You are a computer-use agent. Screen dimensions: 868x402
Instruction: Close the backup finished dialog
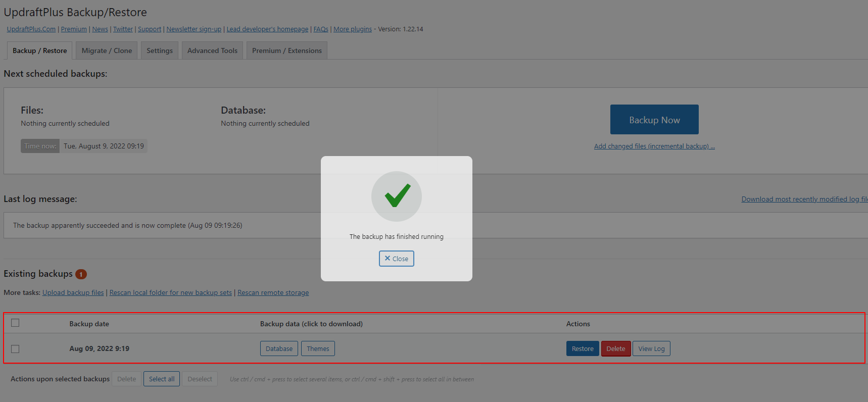pyautogui.click(x=397, y=259)
